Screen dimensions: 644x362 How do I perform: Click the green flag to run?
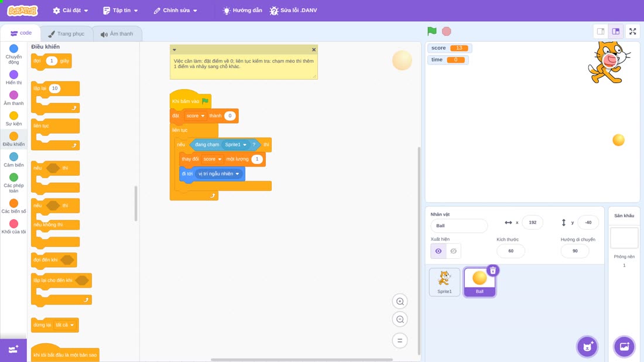coord(431,31)
